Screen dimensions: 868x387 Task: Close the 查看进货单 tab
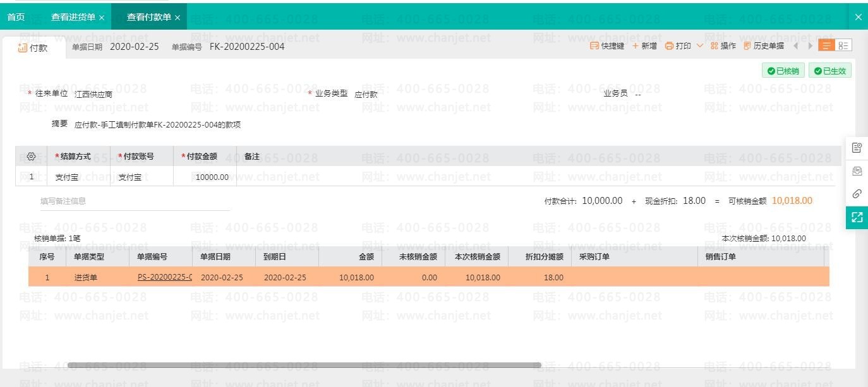click(x=102, y=18)
